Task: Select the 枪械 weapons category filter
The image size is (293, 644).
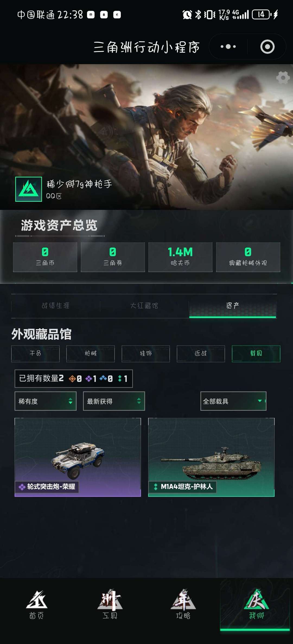Action: point(90,354)
